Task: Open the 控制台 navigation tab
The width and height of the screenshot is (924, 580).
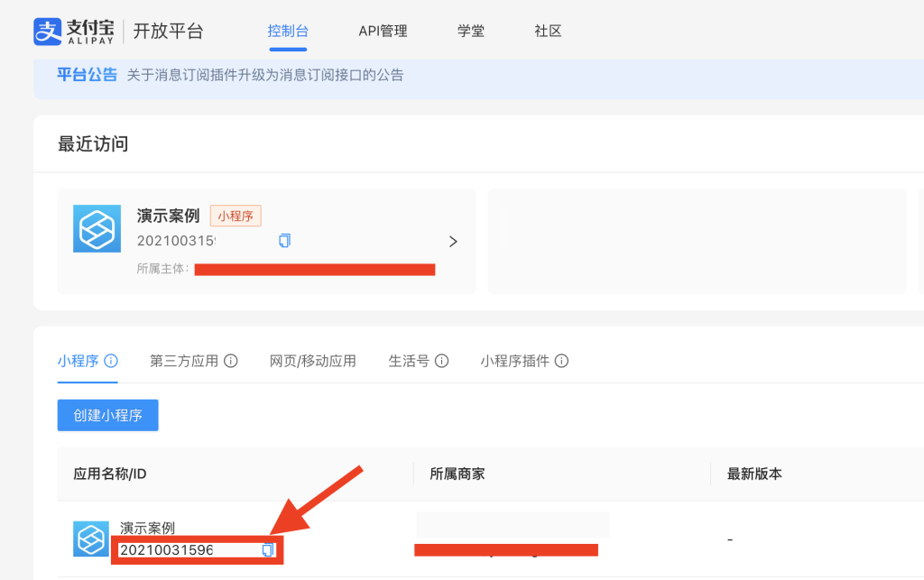Action: point(288,31)
